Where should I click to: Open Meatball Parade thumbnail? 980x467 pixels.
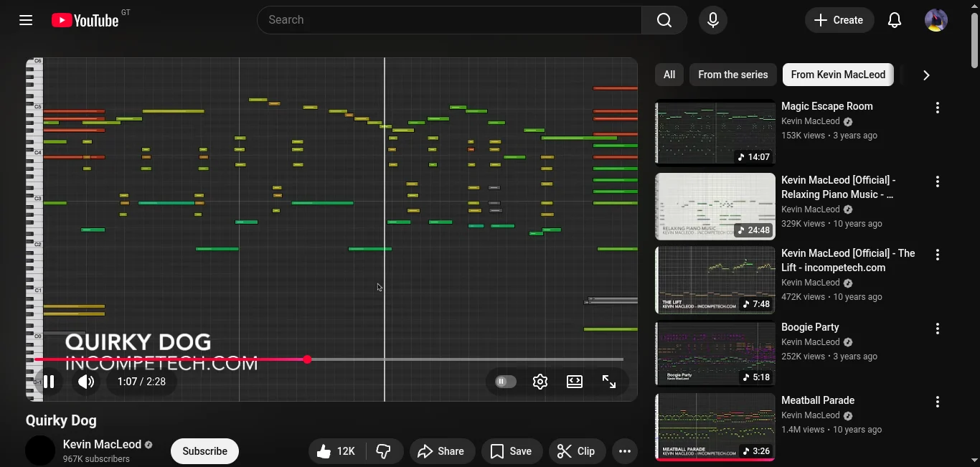715,427
